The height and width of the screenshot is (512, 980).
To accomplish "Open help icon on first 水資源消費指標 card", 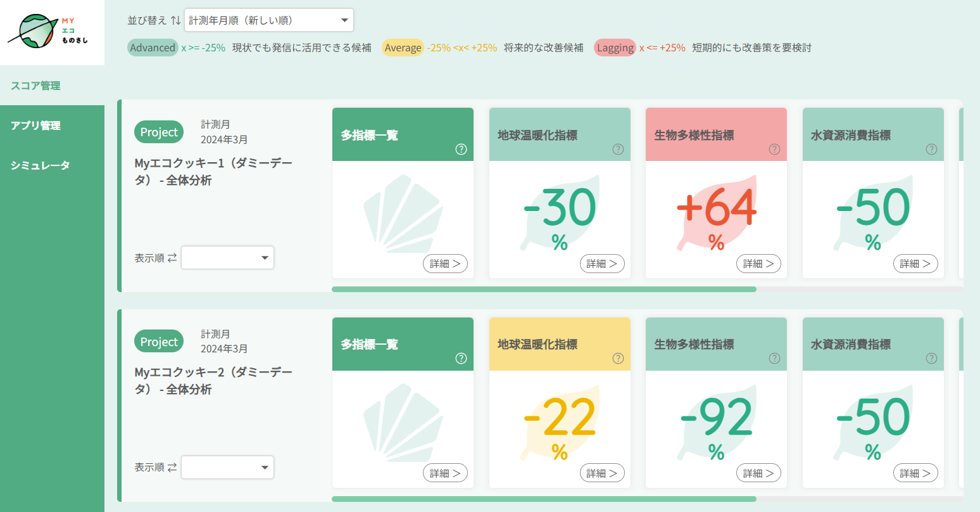I will pos(931,150).
